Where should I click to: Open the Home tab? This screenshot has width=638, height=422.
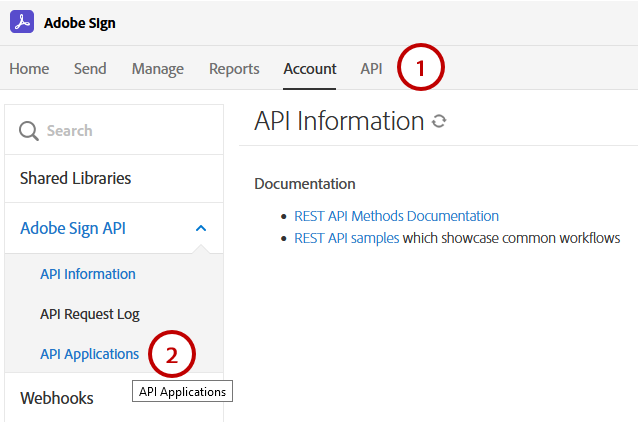tap(29, 69)
